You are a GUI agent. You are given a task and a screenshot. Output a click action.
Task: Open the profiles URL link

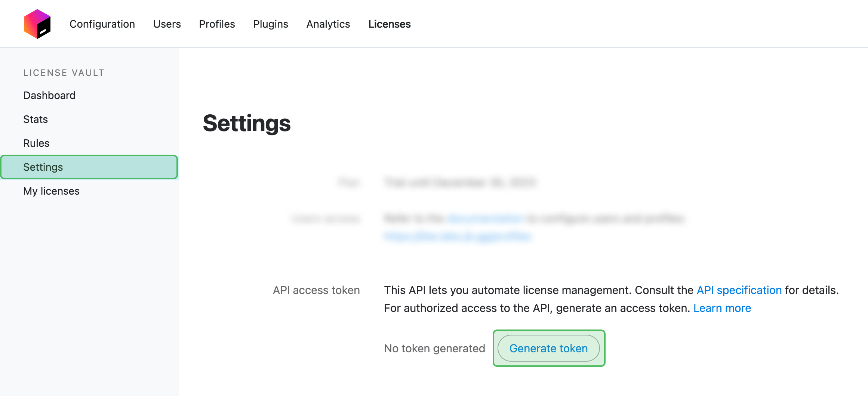pos(458,236)
